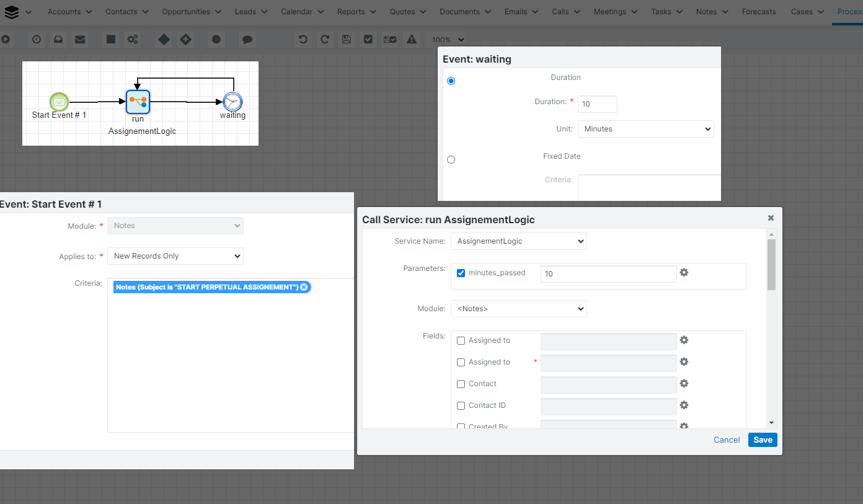Viewport: 863px width, 504px height.
Task: Redo the last designer change
Action: pyautogui.click(x=324, y=39)
